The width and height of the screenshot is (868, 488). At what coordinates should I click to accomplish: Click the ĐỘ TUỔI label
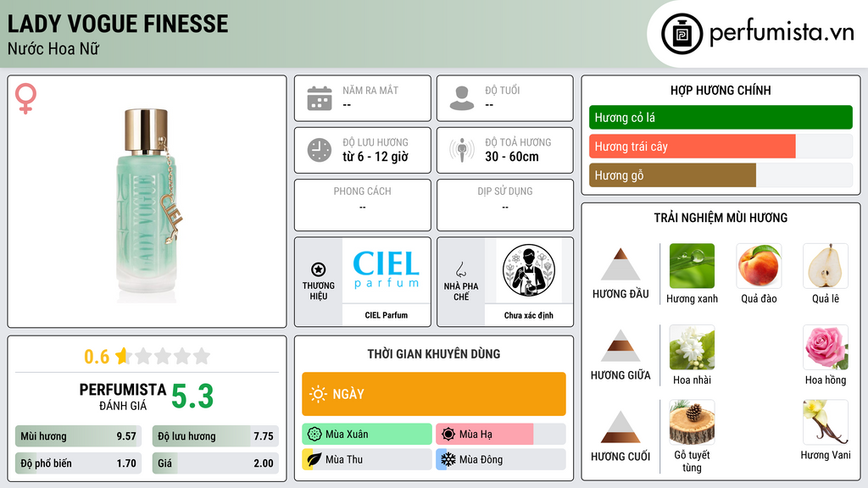click(503, 90)
